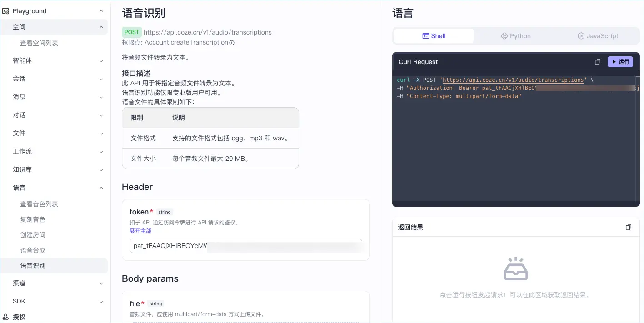Switch to the JavaScript tab
Viewport: 644px width, 323px height.
(598, 36)
